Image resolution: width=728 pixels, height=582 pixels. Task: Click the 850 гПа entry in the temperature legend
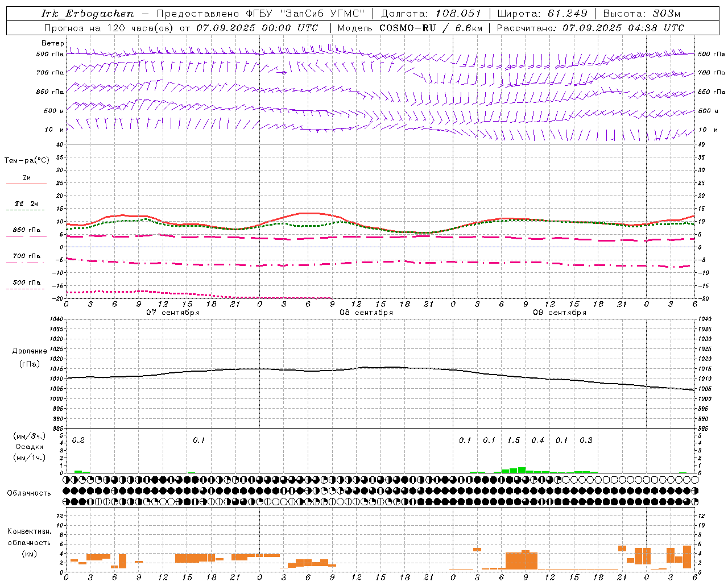coord(26,230)
